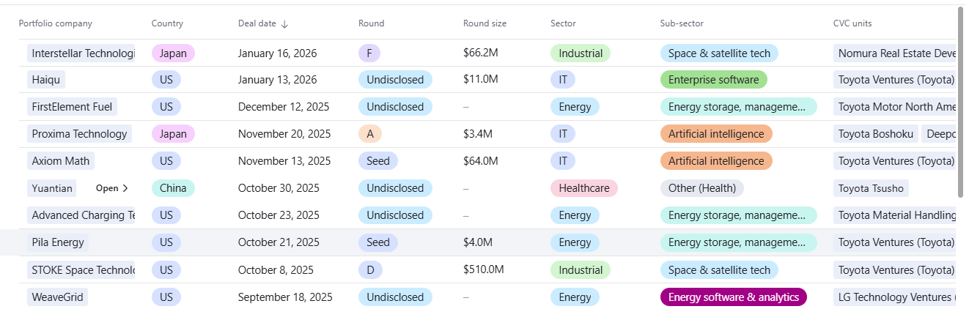Click the WeaveGrid company chip
Image resolution: width=980 pixels, height=309 pixels.
[x=57, y=297]
